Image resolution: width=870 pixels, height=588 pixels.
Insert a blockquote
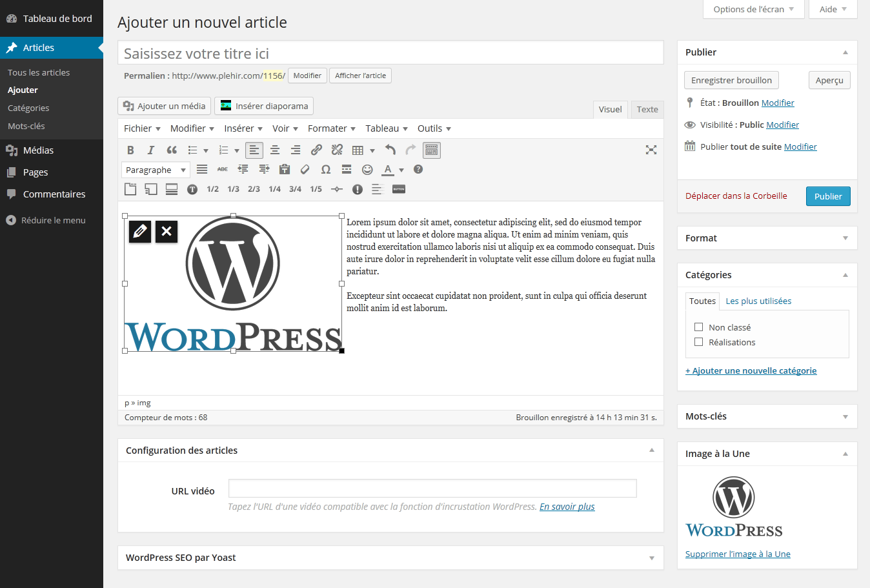click(172, 150)
